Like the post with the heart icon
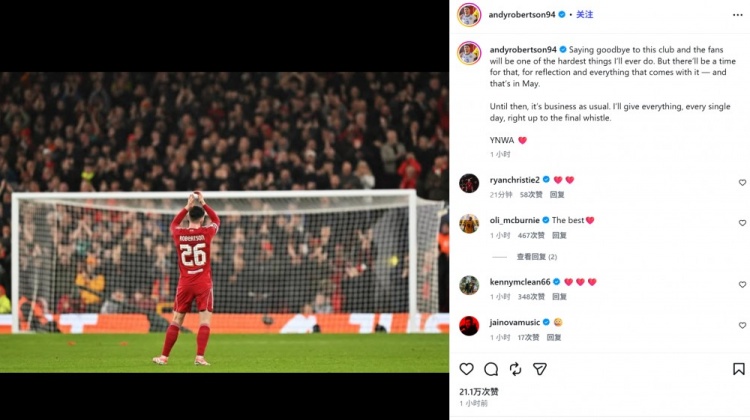750x420 pixels. 466,369
